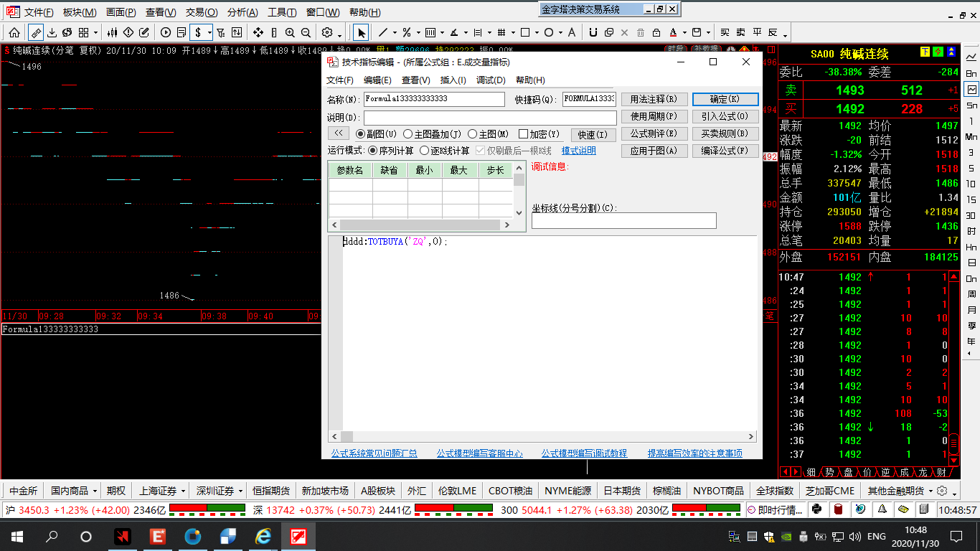Viewport: 980px width, 551px height.
Task: Toggle the magnet snap icon
Action: [x=593, y=32]
